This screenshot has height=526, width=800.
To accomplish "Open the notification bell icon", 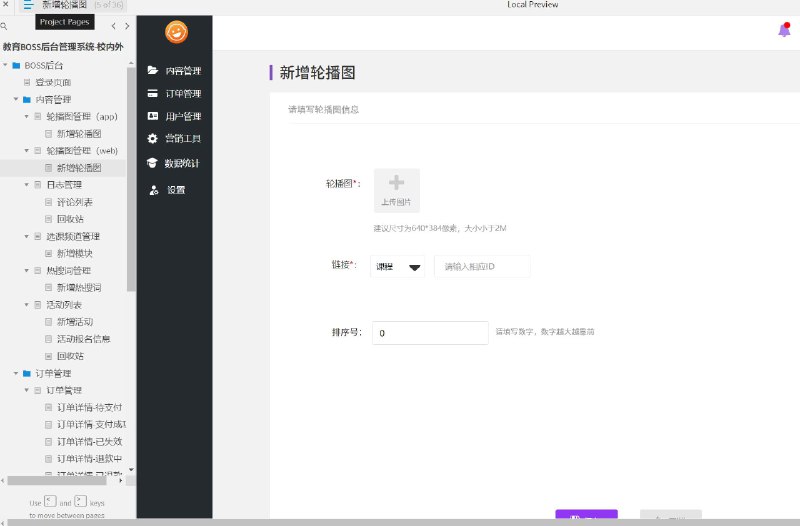I will [x=784, y=30].
